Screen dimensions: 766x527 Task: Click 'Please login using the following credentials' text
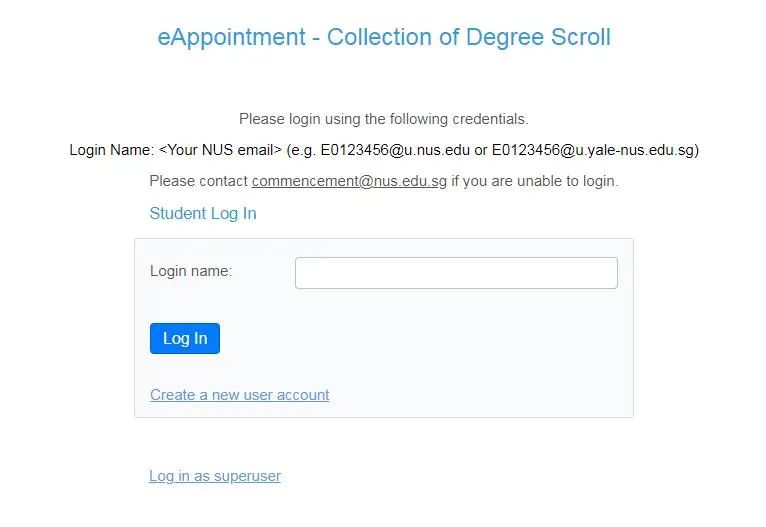(x=383, y=119)
